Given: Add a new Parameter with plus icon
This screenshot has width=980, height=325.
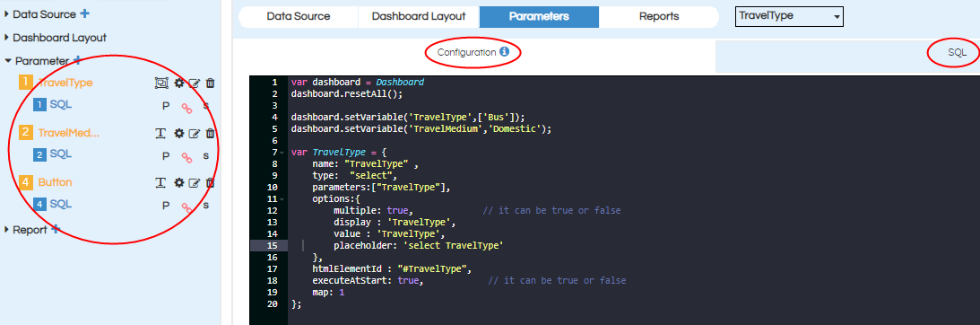Looking at the screenshot, I should pyautogui.click(x=77, y=60).
